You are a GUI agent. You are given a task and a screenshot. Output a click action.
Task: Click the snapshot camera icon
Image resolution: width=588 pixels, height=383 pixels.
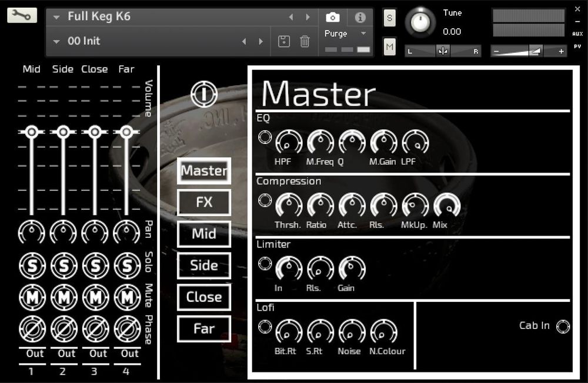(333, 18)
